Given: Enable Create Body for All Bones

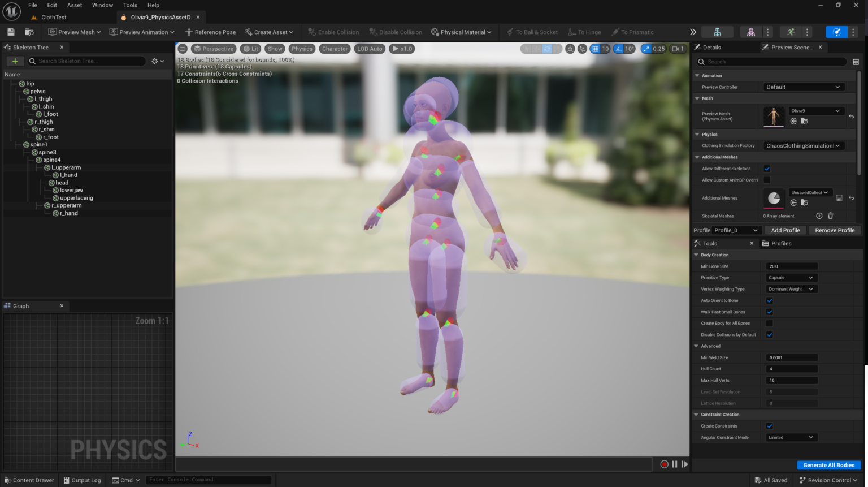Looking at the screenshot, I should click(769, 323).
